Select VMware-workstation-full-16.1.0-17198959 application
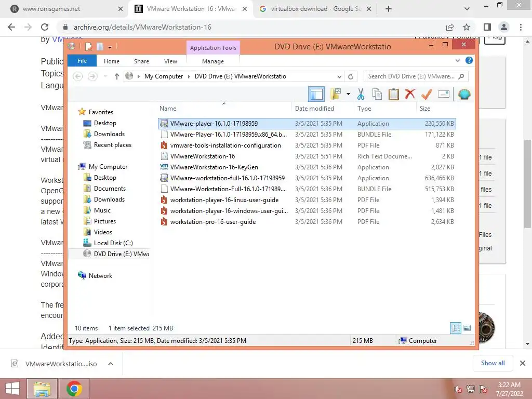Screen dimensions: 532x399 point(307,178)
